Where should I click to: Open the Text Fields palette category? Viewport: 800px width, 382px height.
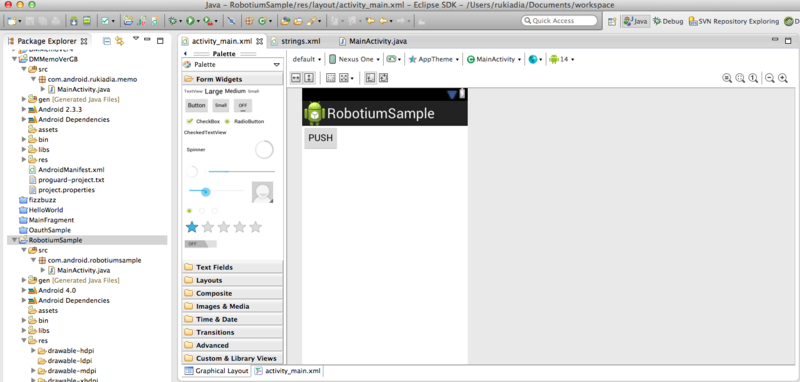[x=232, y=267]
